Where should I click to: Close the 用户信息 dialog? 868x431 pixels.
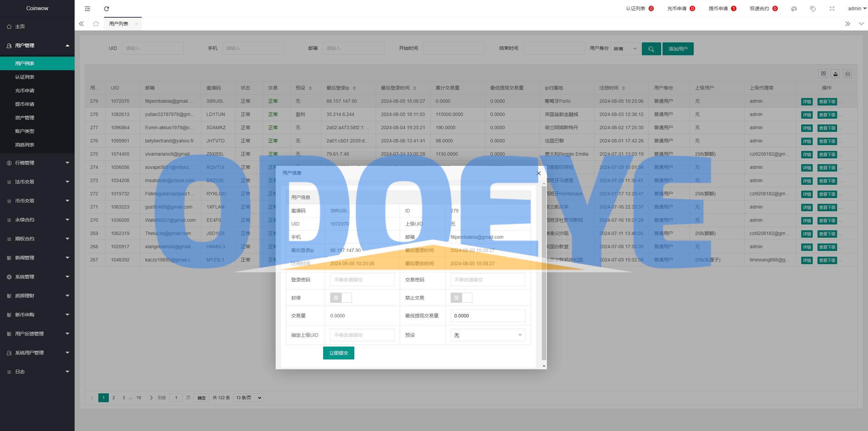click(539, 173)
